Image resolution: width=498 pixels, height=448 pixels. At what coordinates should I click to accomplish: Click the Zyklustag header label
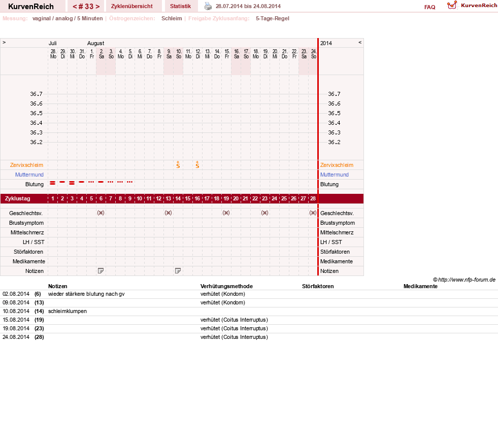(x=17, y=198)
